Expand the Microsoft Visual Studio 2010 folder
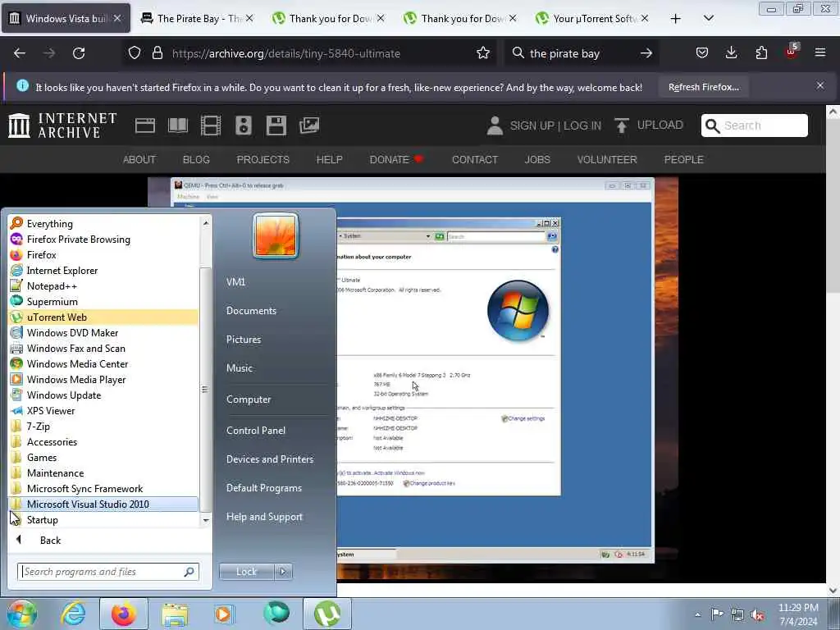Viewport: 840px width, 630px height. tap(103, 504)
